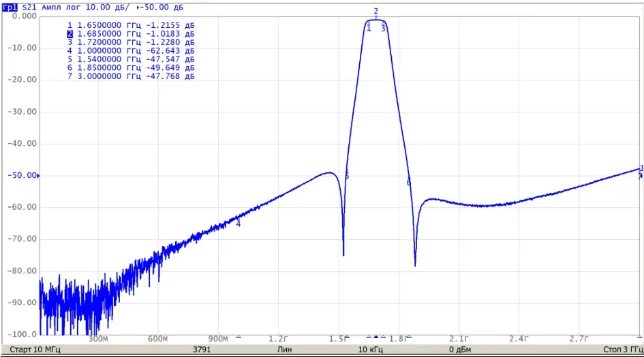The height and width of the screenshot is (357, 644).
Task: Click the 10 кГц IF bandwidth field
Action: tap(371, 350)
